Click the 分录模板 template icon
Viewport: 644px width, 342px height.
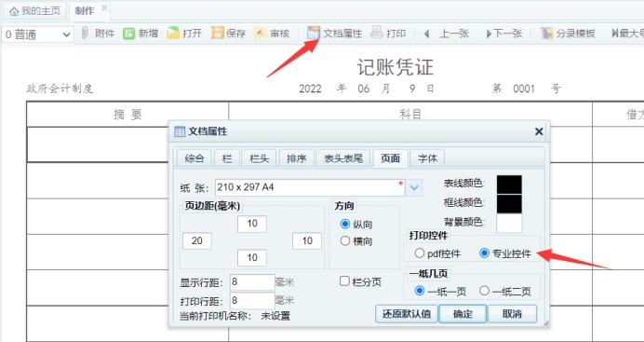coord(546,34)
